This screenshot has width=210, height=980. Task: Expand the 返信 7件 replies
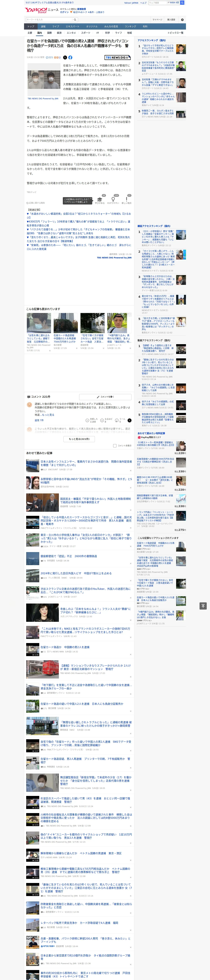click(39, 420)
